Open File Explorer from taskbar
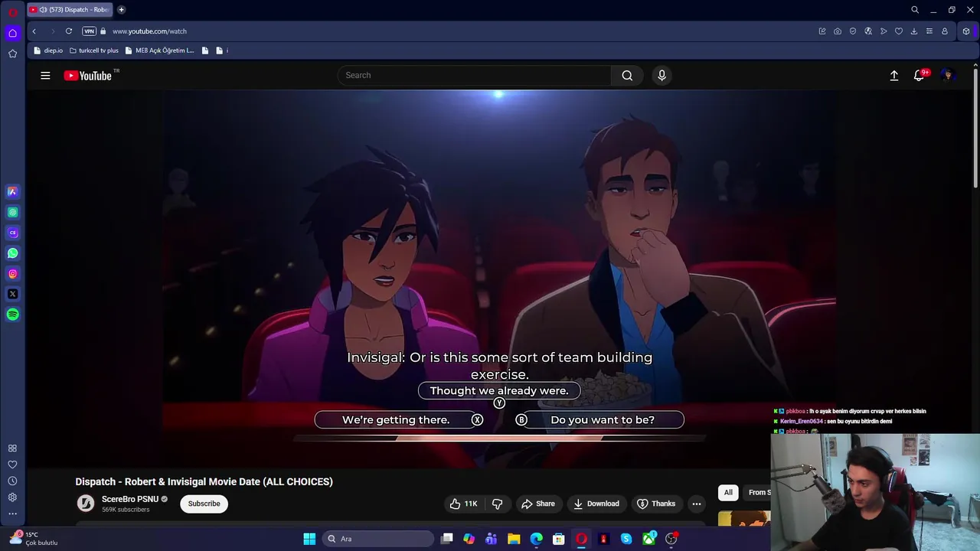Image resolution: width=980 pixels, height=551 pixels. coord(514,539)
